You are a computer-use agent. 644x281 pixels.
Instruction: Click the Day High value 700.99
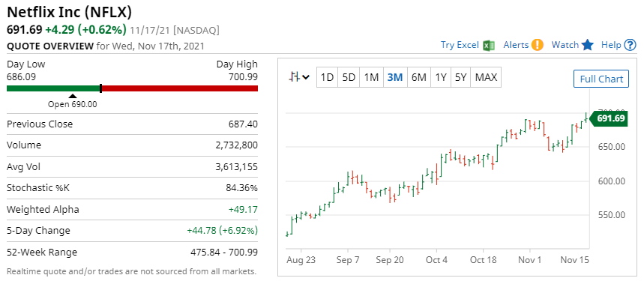[244, 76]
